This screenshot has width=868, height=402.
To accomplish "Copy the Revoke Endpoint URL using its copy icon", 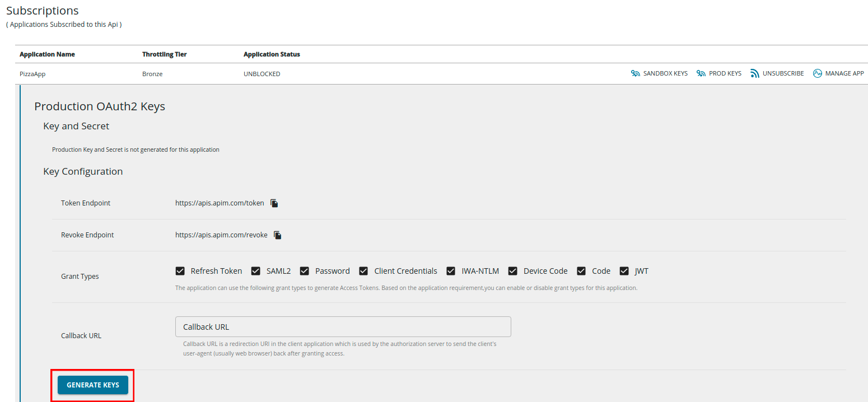I will tap(277, 235).
